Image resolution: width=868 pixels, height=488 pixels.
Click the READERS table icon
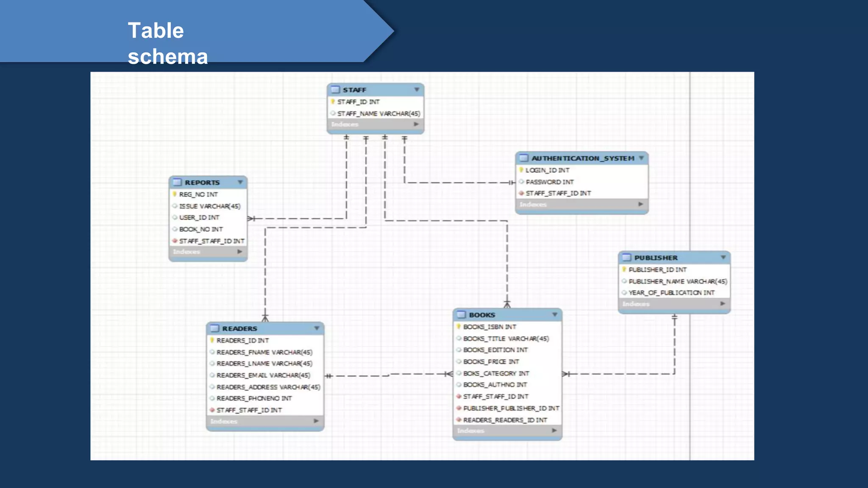click(x=215, y=328)
